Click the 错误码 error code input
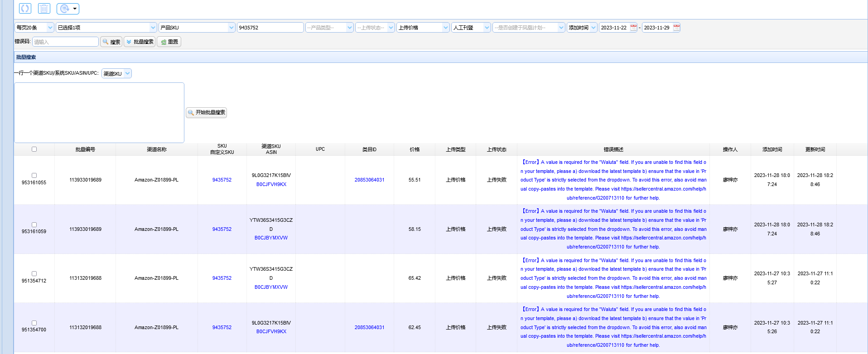 65,42
